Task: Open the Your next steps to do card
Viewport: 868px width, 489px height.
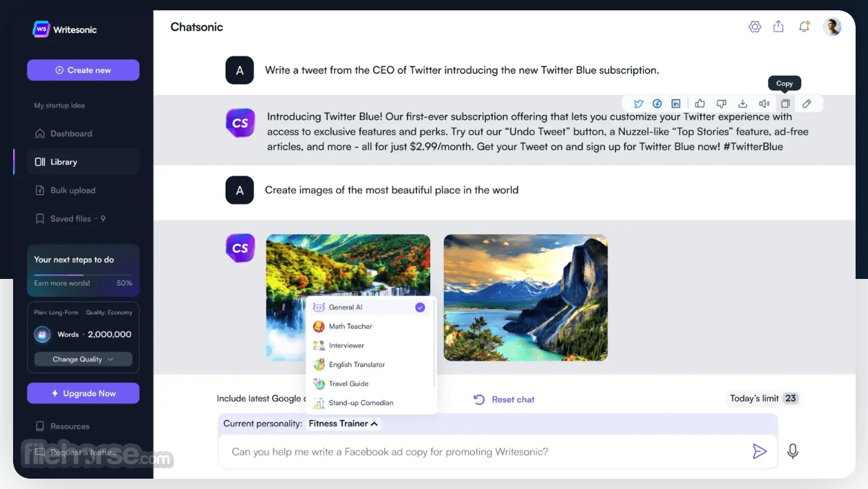Action: pos(83,270)
